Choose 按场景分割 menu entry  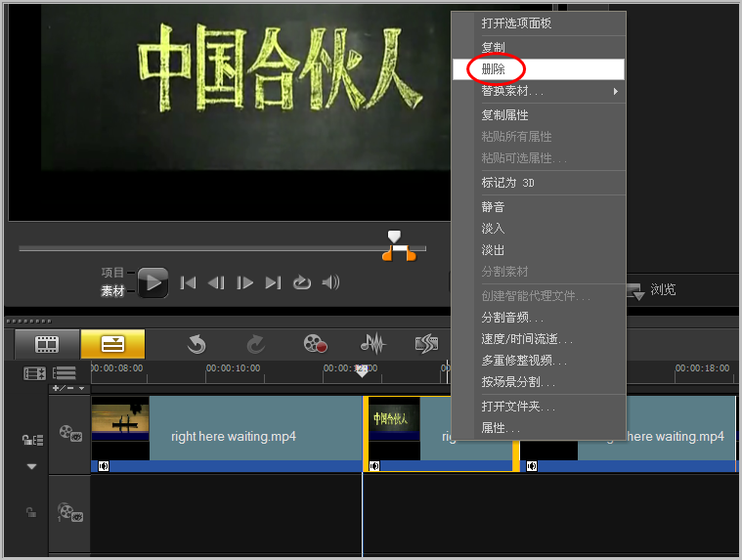point(539,382)
